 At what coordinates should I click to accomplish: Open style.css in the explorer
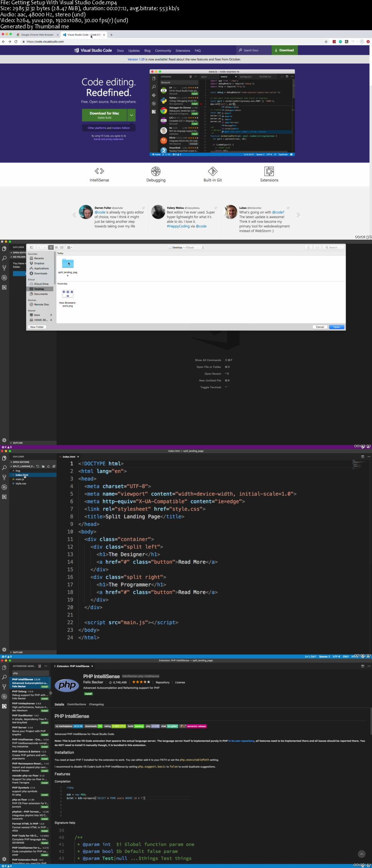[x=21, y=484]
